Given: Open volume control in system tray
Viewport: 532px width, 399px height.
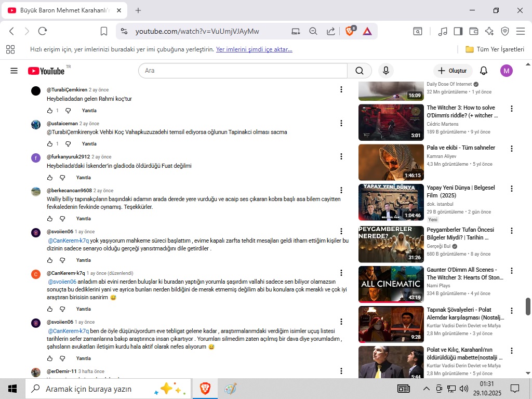Looking at the screenshot, I should [463, 389].
